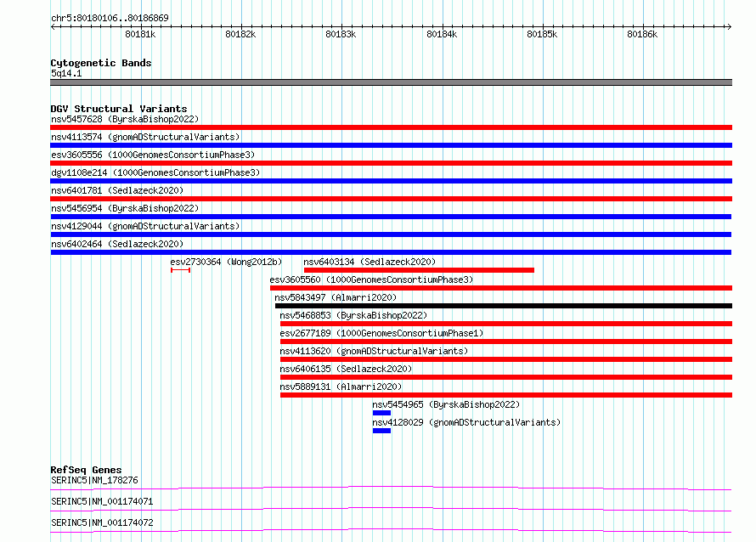
Task: Click the red bar of nsv5468853
Action: 506,324
